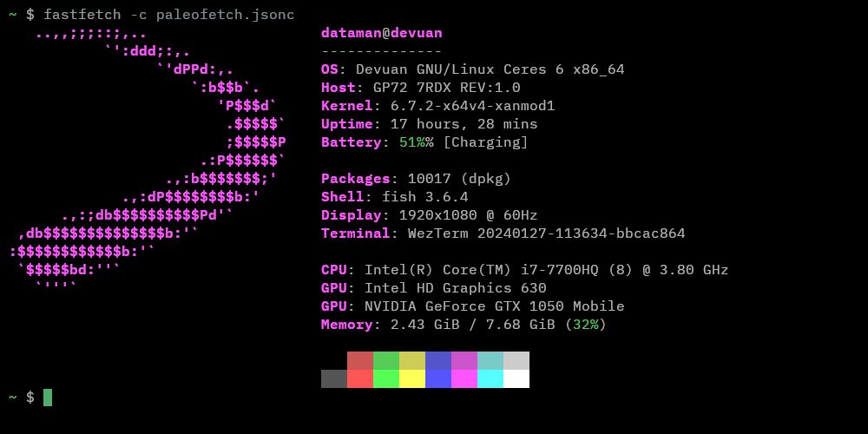Screen dimensions: 868x434
Task: Click the OS label
Action: pyautogui.click(x=330, y=69)
